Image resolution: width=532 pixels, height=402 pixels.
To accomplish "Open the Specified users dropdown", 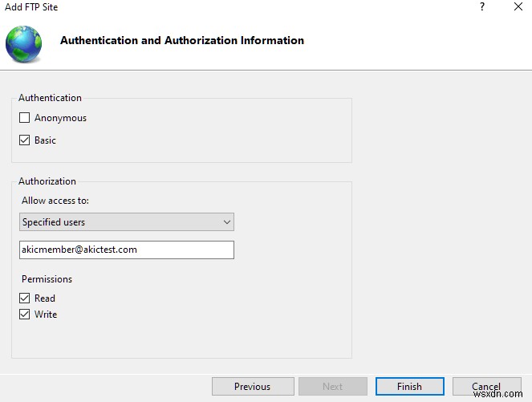I will pos(127,222).
